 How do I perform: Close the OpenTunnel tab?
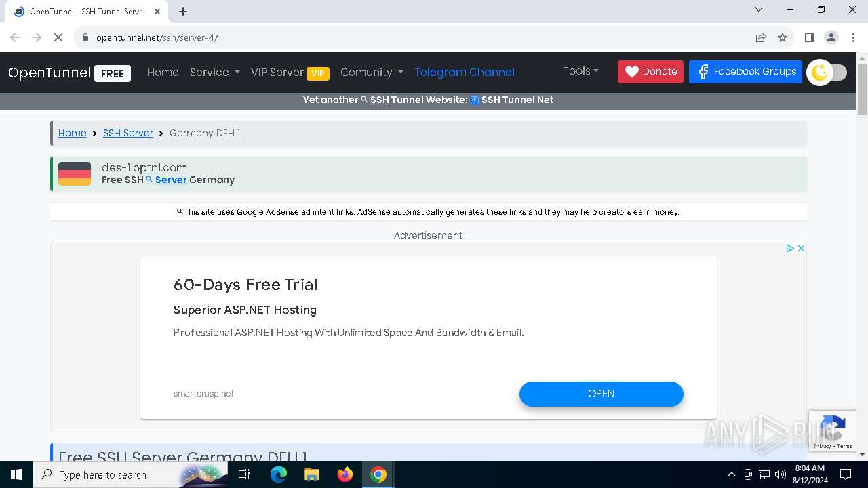coord(159,11)
